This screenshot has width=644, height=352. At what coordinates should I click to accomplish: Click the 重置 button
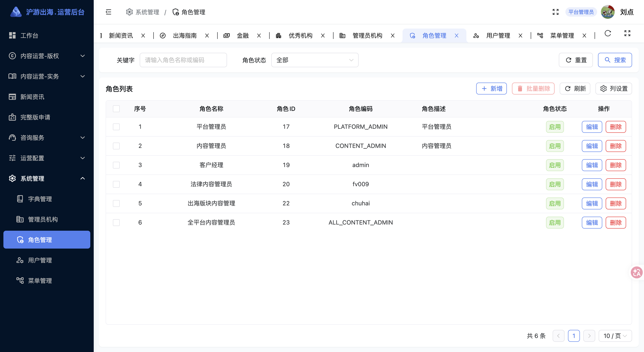pos(576,60)
